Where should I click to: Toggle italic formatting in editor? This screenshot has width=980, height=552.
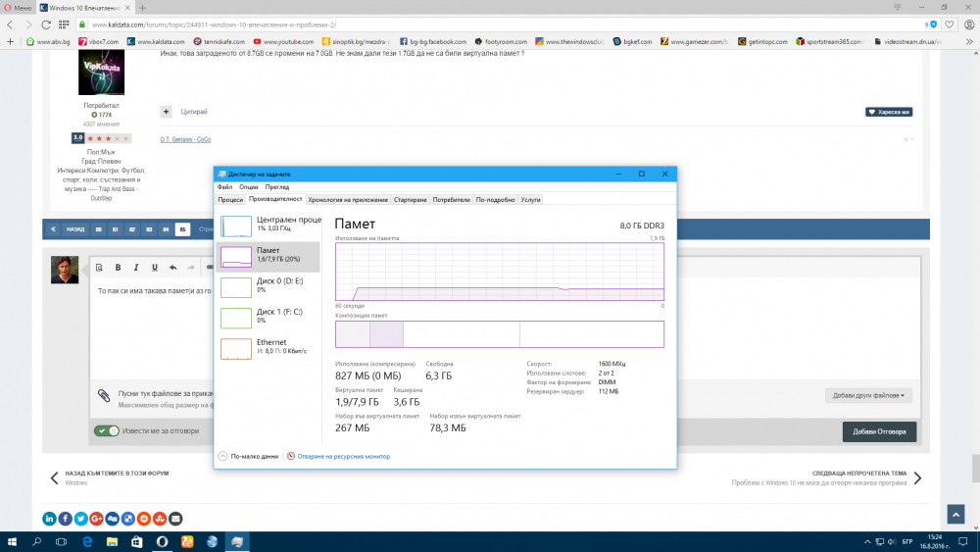[x=135, y=267]
